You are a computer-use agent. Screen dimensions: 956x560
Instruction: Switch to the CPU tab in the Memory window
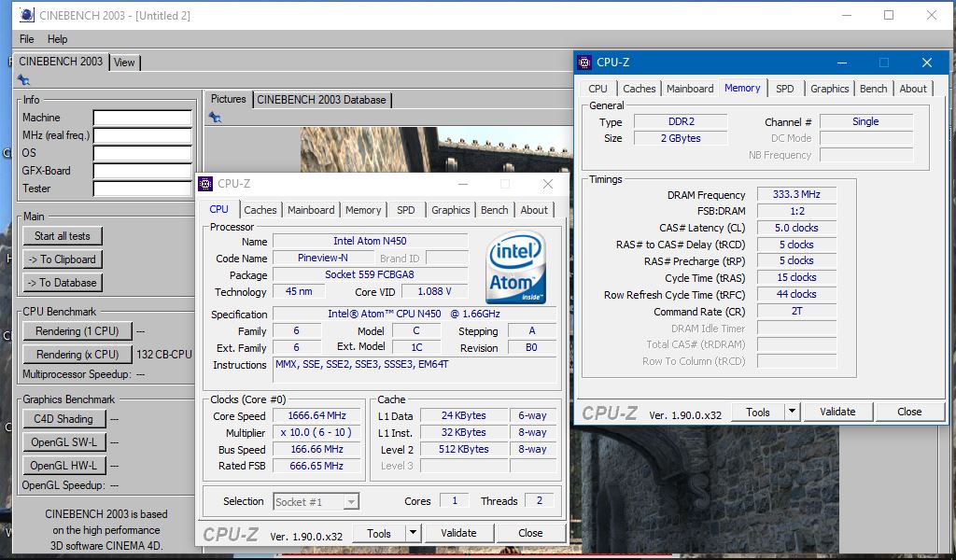pos(597,89)
